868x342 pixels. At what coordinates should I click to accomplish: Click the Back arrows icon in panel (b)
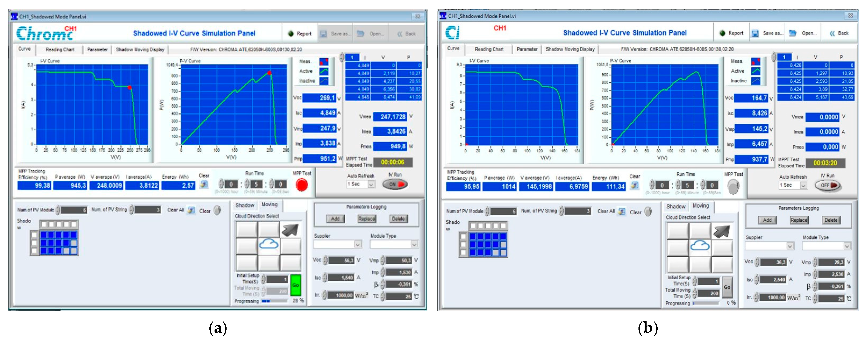coord(832,33)
